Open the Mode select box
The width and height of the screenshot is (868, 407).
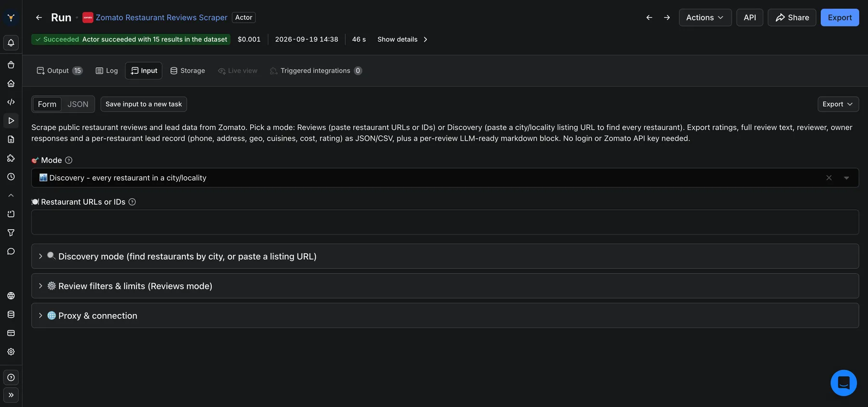click(x=445, y=178)
